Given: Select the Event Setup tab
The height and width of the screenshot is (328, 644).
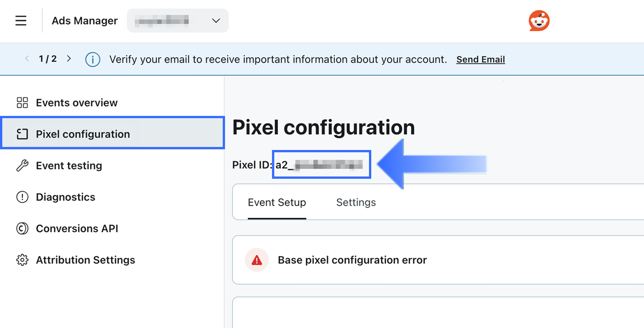Looking at the screenshot, I should [x=277, y=202].
